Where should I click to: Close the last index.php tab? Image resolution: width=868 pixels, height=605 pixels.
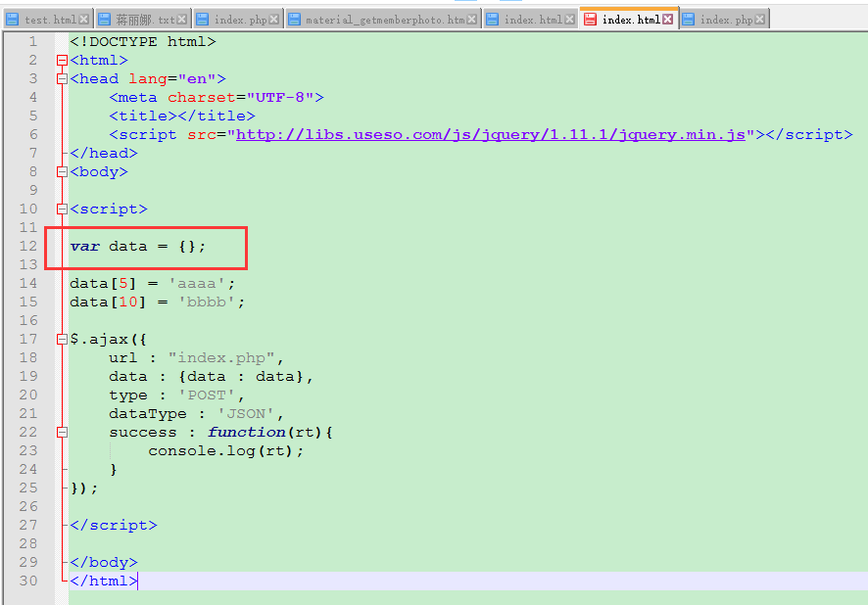[760, 20]
